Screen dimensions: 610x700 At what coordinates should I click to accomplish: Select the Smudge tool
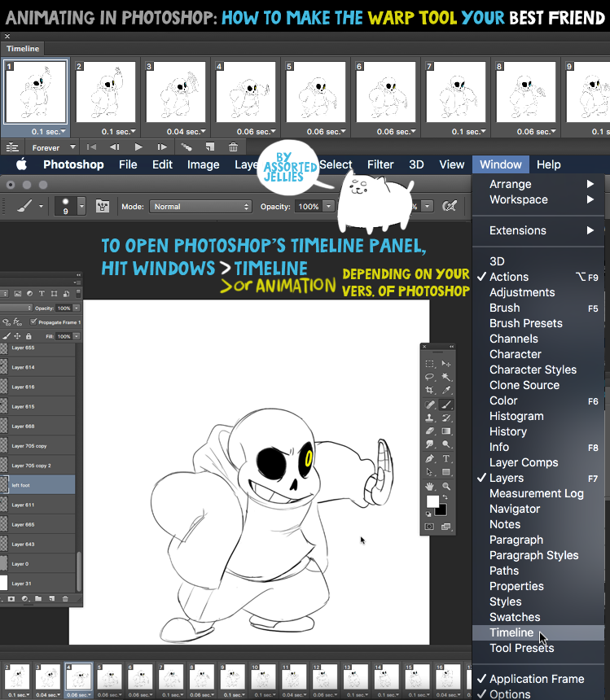pos(429,444)
